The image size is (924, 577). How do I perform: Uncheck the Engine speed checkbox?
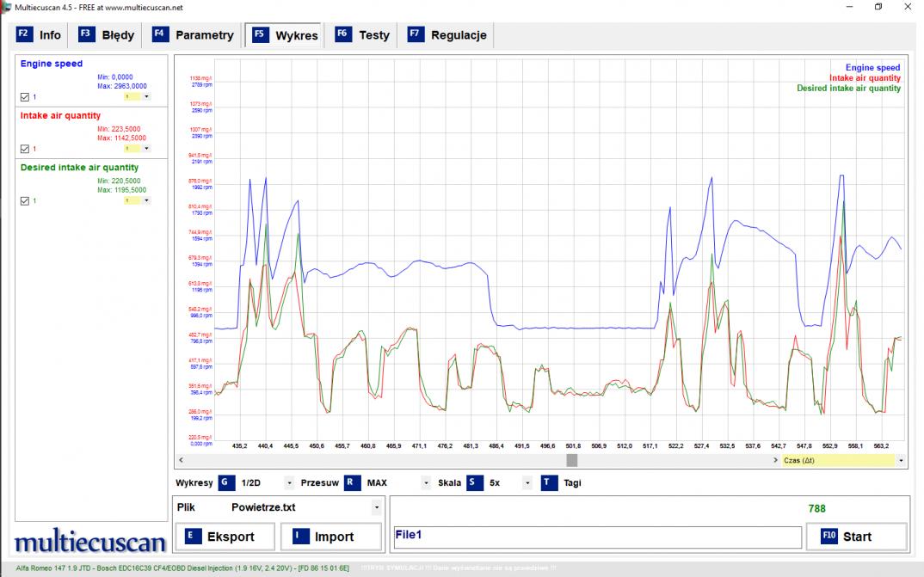(24, 97)
